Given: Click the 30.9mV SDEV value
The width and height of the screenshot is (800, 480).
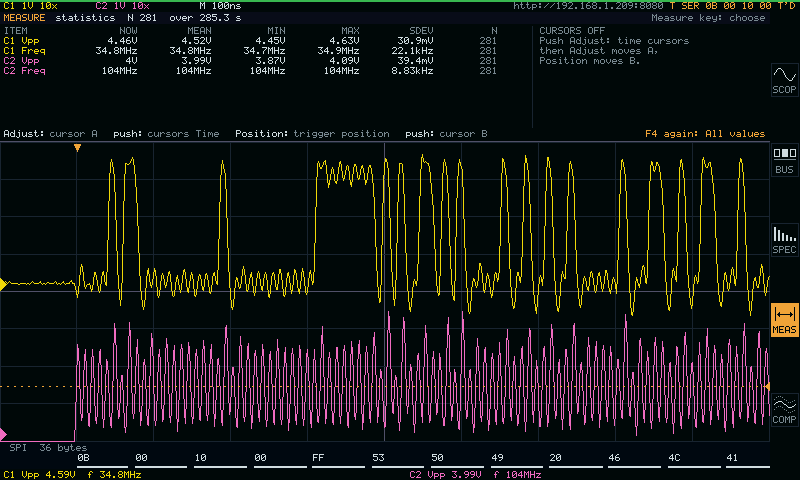Looking at the screenshot, I should [415, 40].
